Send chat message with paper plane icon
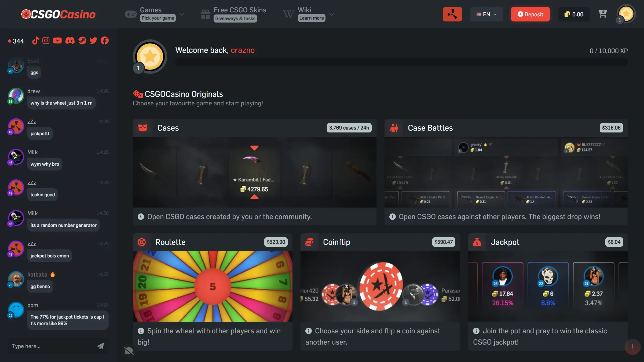Screen dimensions: 644x362 (x=101, y=346)
